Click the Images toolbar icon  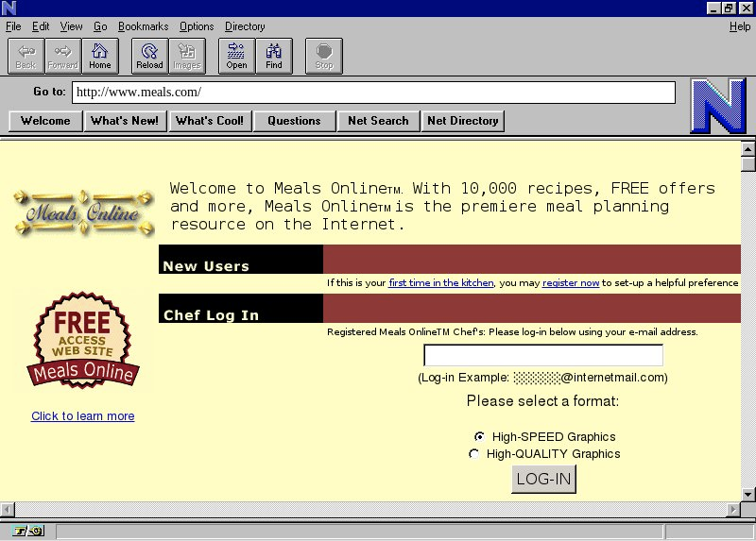[x=187, y=57]
